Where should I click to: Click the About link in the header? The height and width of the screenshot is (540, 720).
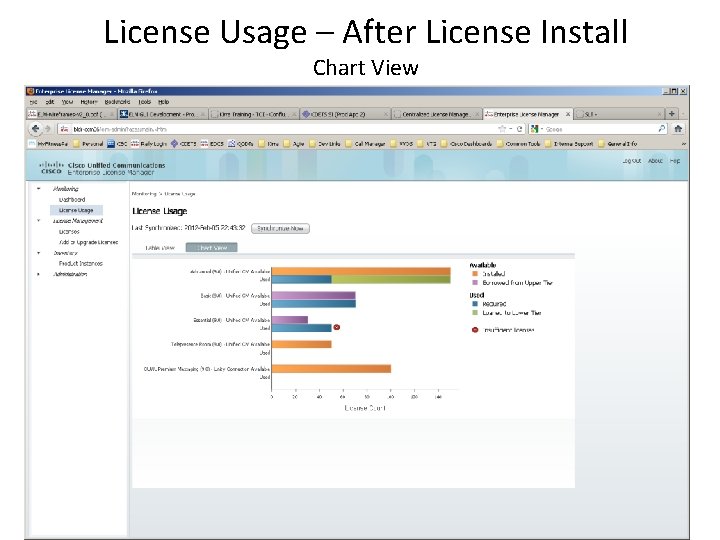point(655,161)
